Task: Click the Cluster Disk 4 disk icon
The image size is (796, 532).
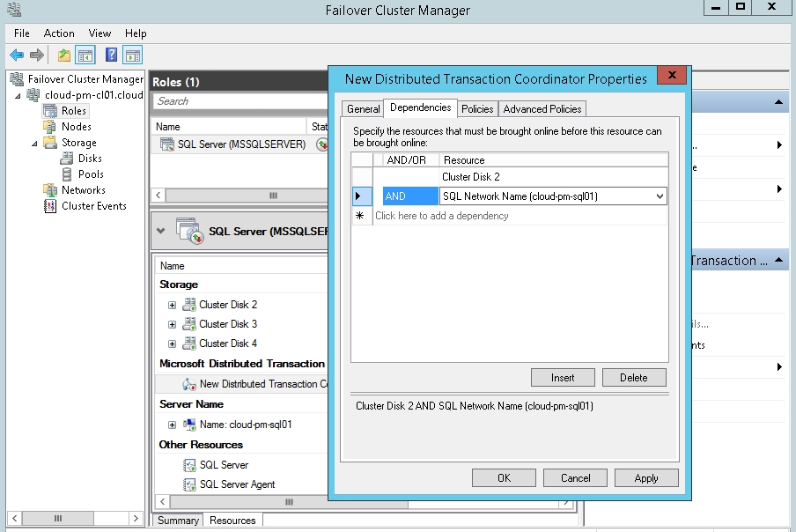Action: pyautogui.click(x=189, y=344)
